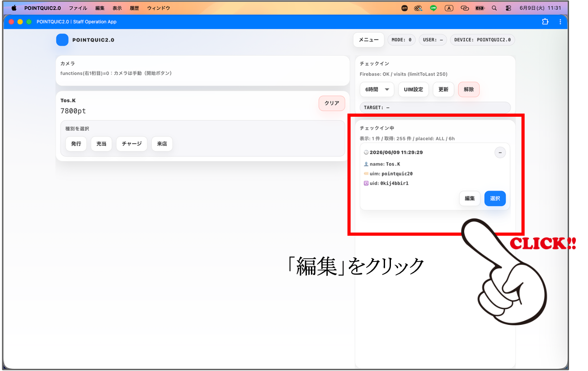Click the ID icon beside uid
Viewport: 588px width, 371px height.
point(366,183)
